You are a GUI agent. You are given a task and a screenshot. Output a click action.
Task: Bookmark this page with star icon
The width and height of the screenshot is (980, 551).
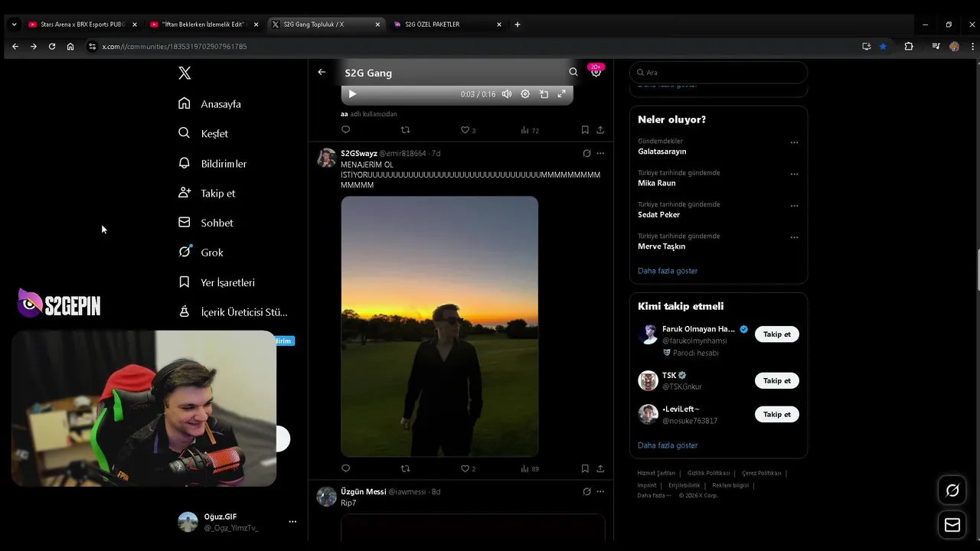point(883,46)
